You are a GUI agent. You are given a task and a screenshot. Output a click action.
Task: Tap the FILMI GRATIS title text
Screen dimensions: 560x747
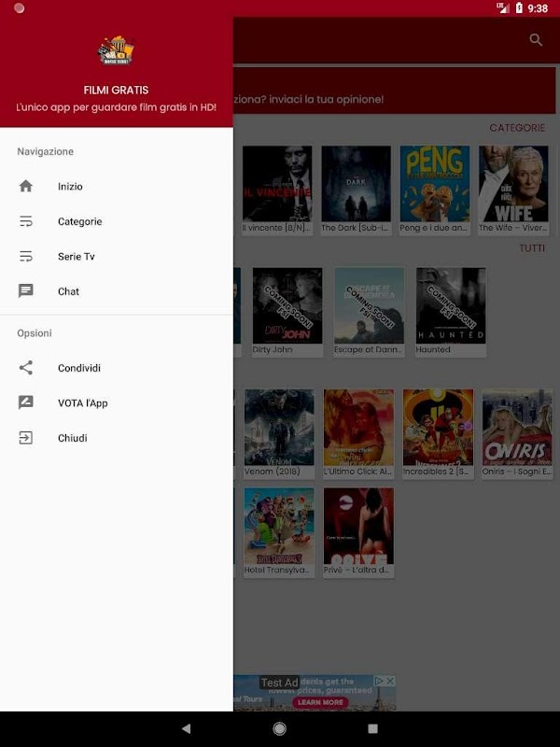[x=116, y=90]
